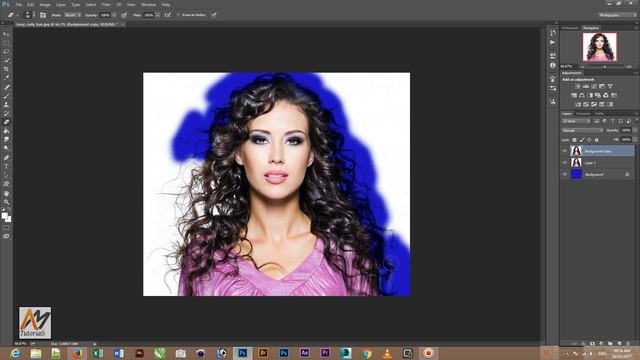This screenshot has width=640, height=360.
Task: Select the Rectangular Marquee tool
Action: pyautogui.click(x=6, y=43)
